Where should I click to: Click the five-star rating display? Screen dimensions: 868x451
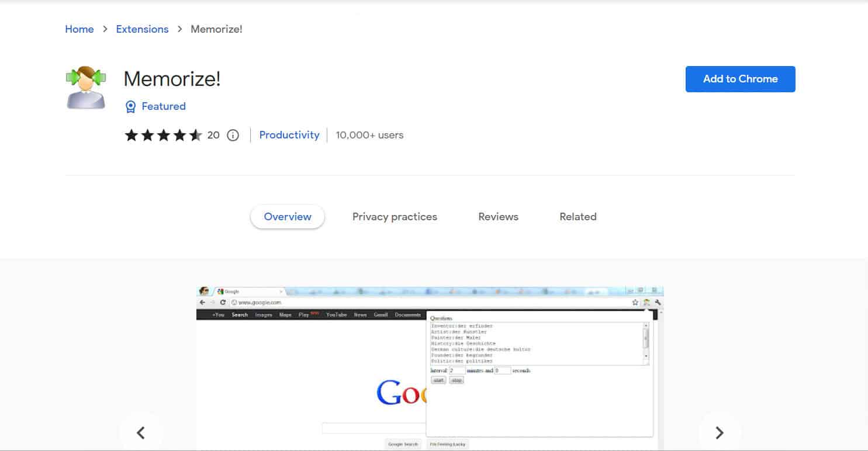pos(164,136)
